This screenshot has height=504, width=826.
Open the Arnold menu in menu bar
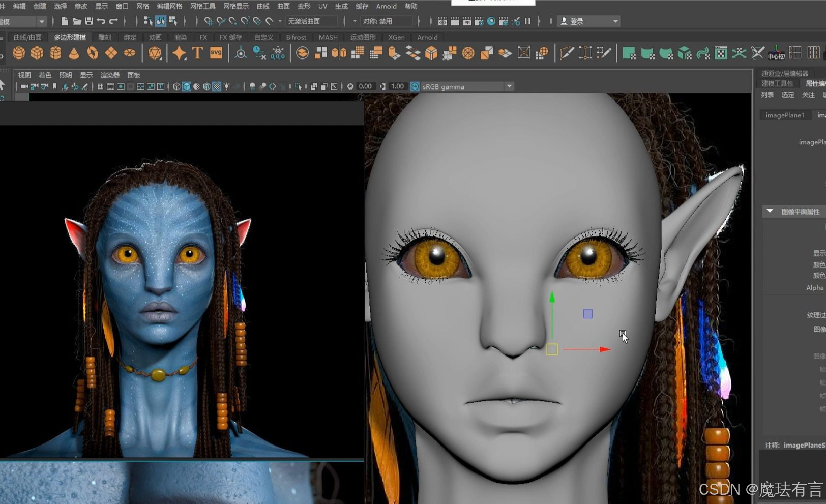click(x=386, y=6)
